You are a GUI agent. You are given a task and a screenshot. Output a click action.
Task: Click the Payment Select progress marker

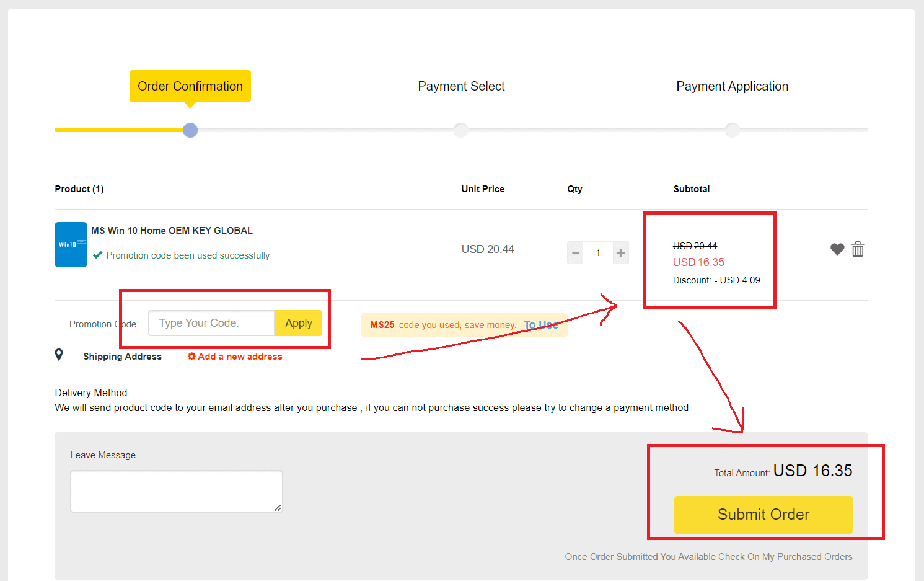coord(461,130)
